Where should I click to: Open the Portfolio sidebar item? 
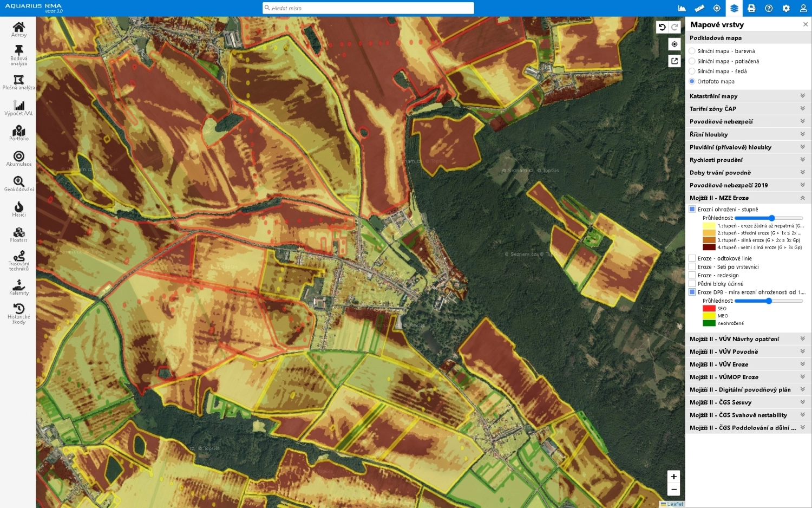[x=19, y=133]
